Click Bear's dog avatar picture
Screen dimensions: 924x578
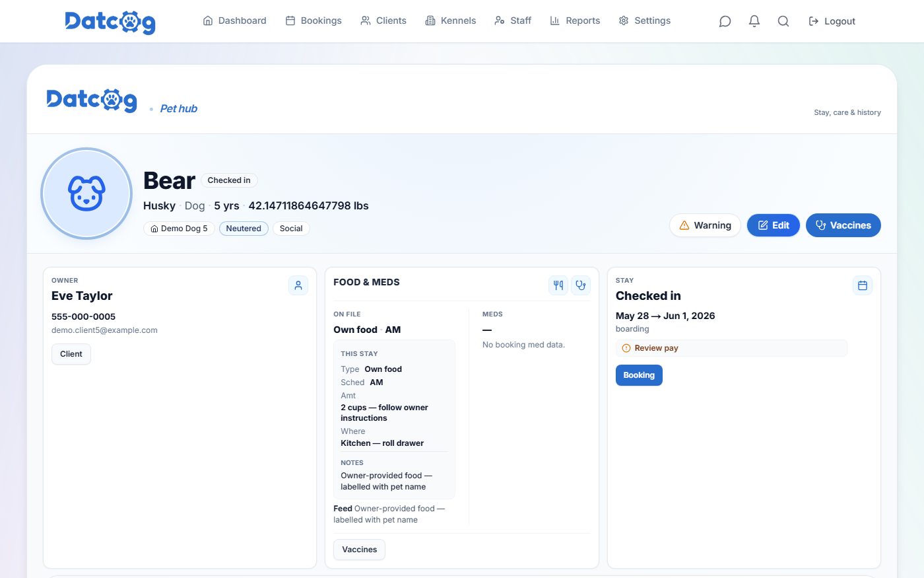pos(86,194)
